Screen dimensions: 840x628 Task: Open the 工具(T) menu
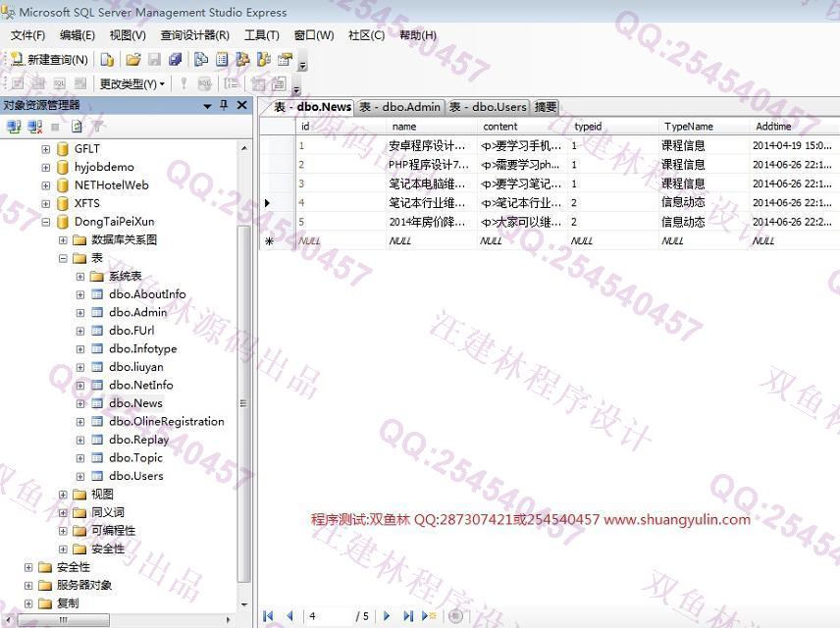point(261,35)
